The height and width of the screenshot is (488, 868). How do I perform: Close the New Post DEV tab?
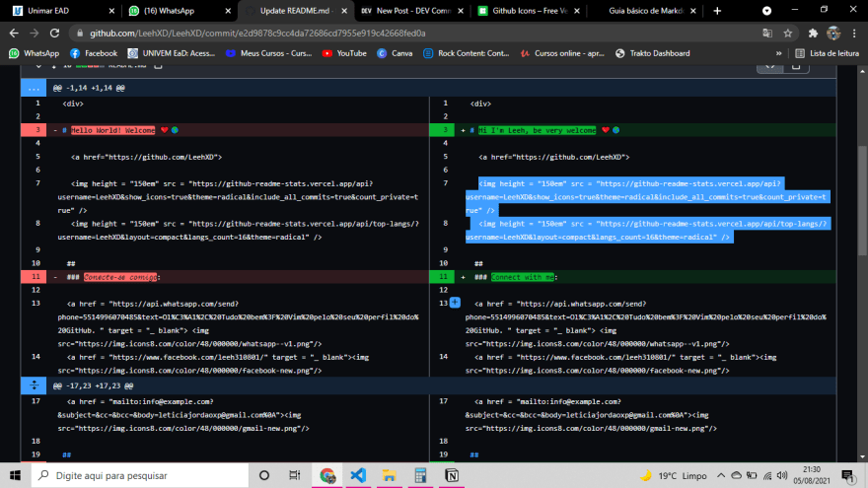(x=461, y=11)
